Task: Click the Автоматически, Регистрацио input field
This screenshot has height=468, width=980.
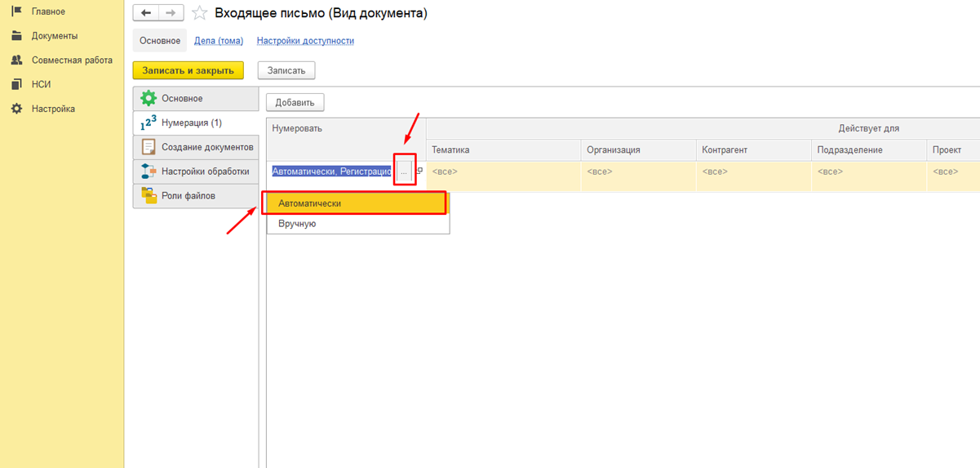Action: pyautogui.click(x=332, y=172)
